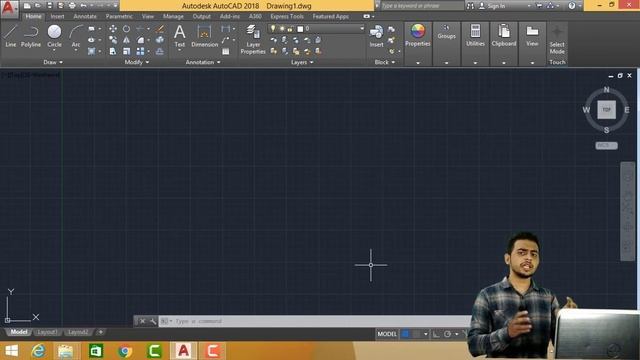Switch to Layout2 tab

pyautogui.click(x=78, y=332)
